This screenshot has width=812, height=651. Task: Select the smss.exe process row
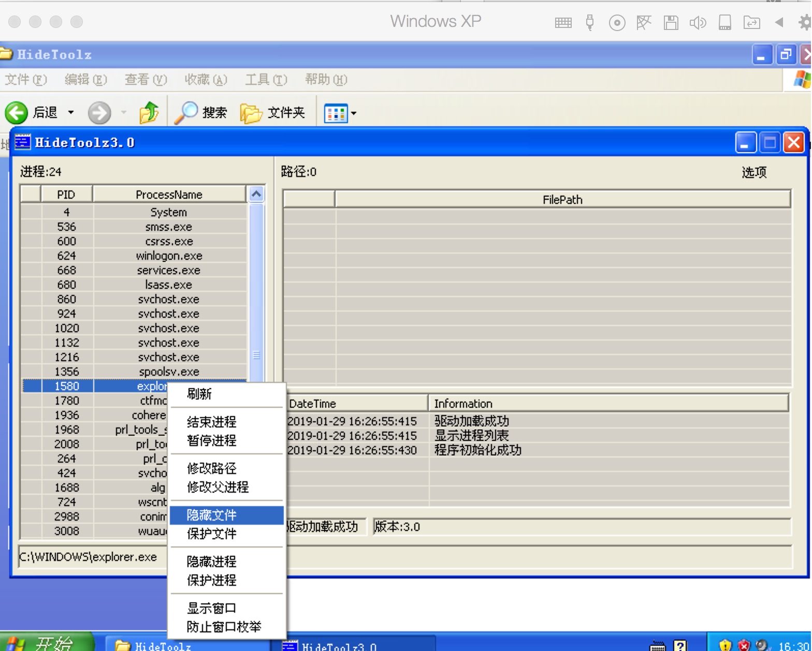(x=134, y=227)
